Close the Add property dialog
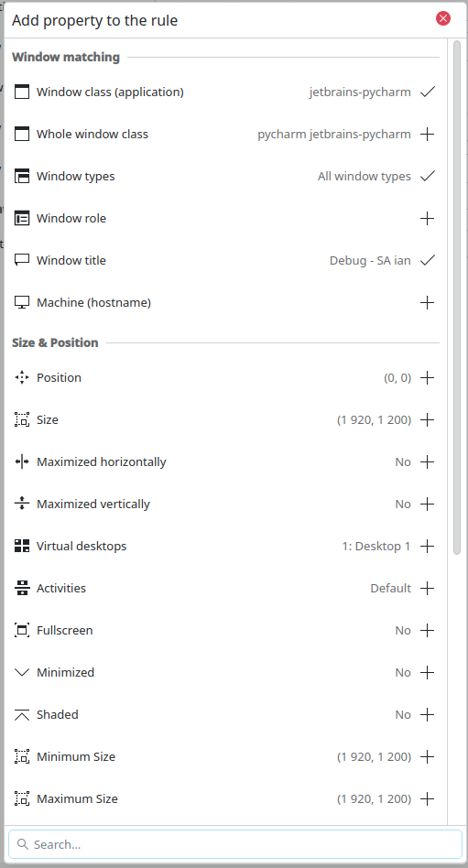The height and width of the screenshot is (868, 468). tap(443, 19)
